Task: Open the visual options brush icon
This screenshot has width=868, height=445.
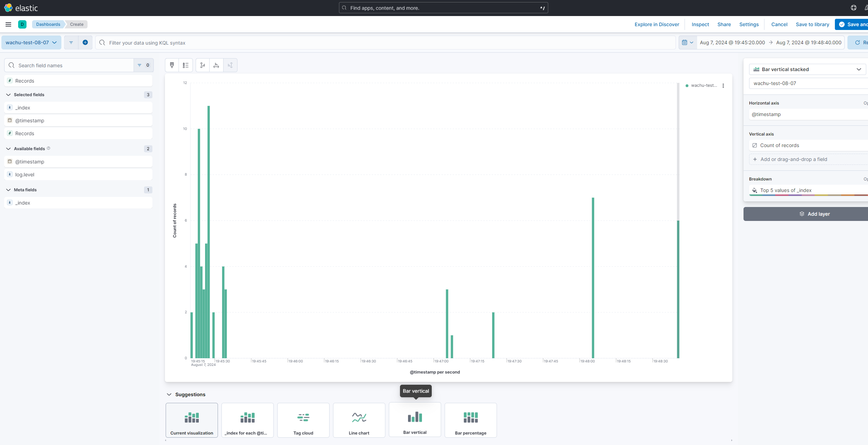Action: (172, 65)
